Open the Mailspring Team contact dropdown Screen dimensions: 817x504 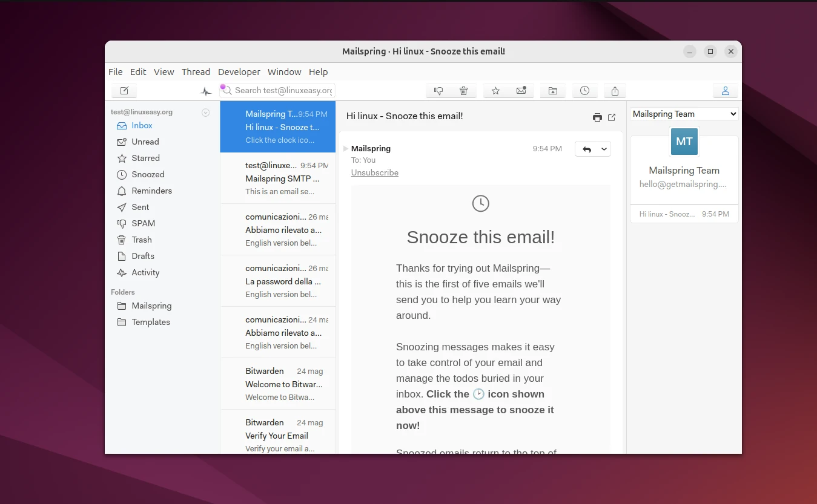tap(683, 113)
